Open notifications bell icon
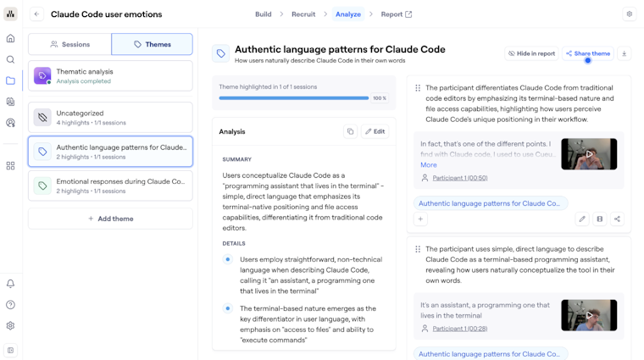Image resolution: width=644 pixels, height=360 pixels. pos(11,284)
